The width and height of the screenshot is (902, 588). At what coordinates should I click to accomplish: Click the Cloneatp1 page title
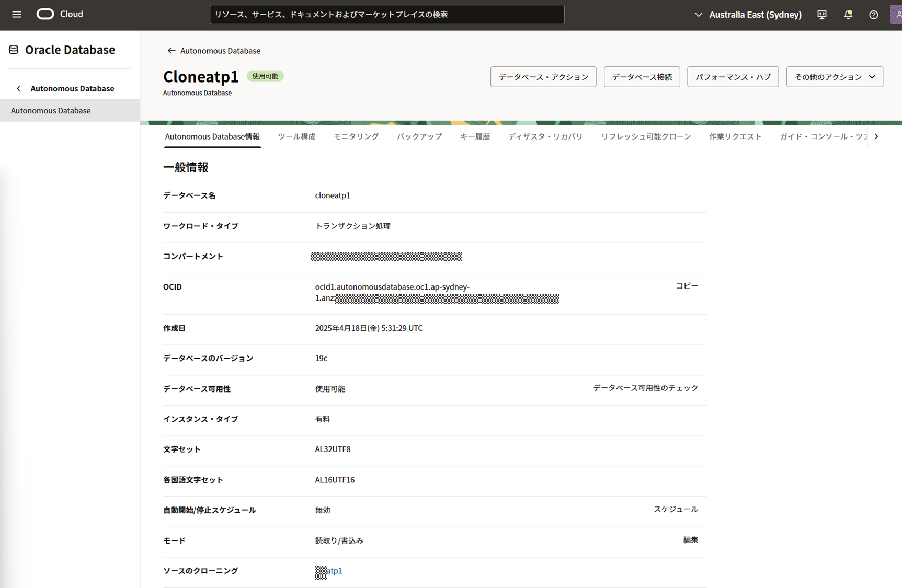pos(201,77)
